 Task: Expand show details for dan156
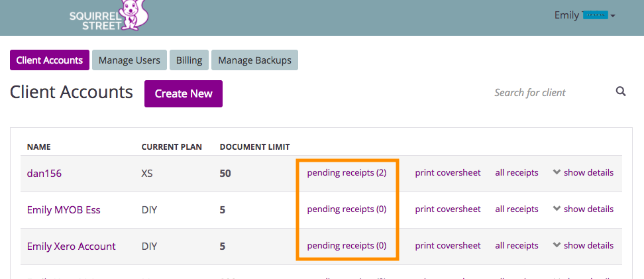coord(583,172)
